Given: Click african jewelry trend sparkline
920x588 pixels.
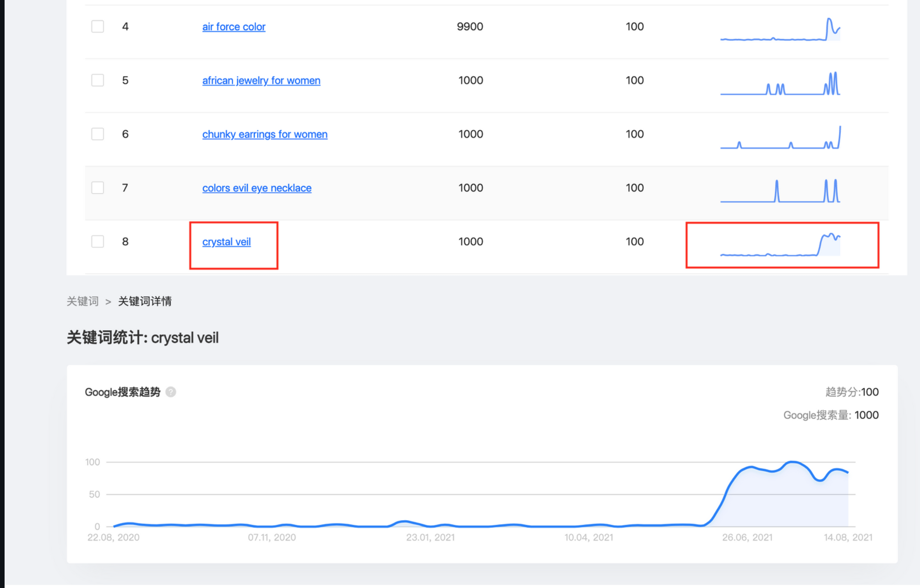Looking at the screenshot, I should point(780,84).
